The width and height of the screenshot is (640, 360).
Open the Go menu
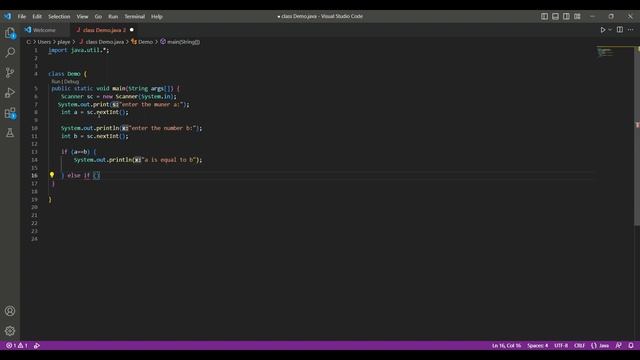(98, 16)
